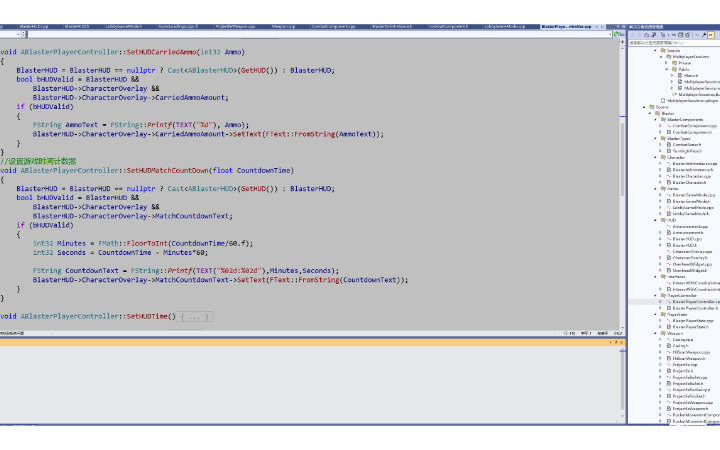
Task: Select the Blaster folder node
Action: pos(668,113)
